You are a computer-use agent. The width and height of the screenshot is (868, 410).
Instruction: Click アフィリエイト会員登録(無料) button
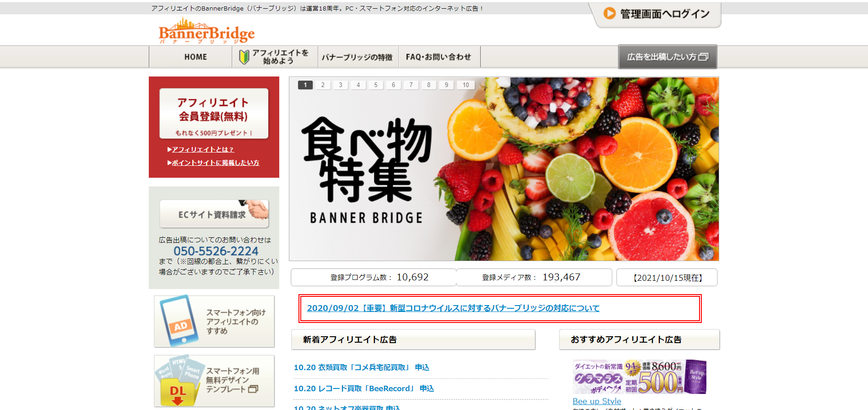pos(213,113)
